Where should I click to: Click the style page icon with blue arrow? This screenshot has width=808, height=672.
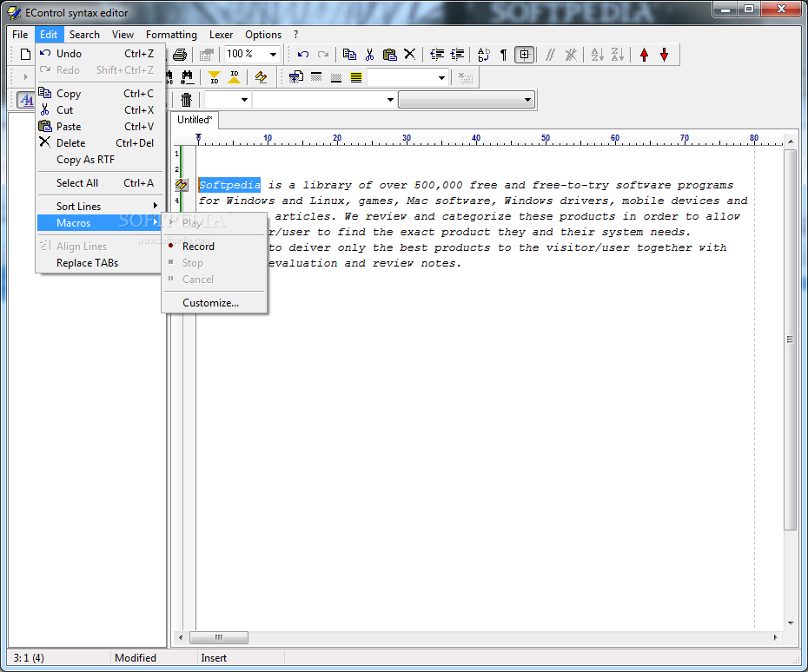coord(295,77)
